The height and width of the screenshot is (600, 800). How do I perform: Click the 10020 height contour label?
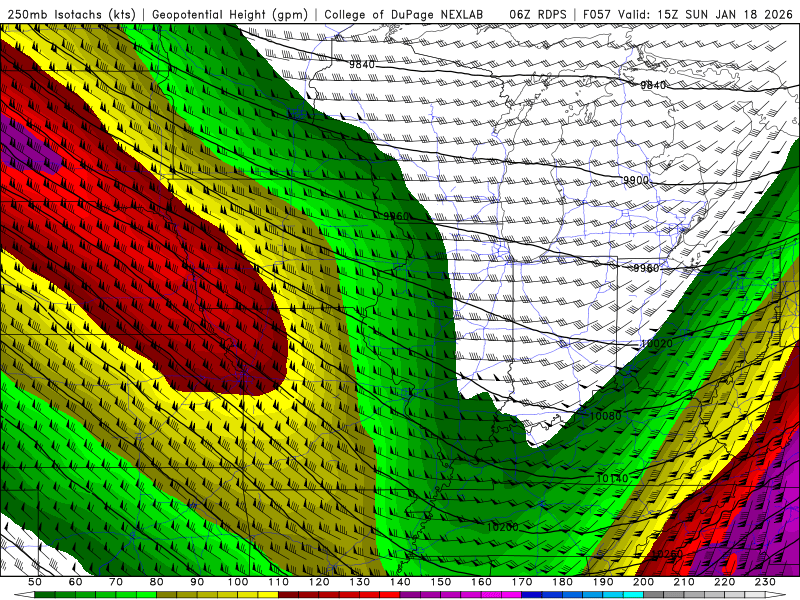point(657,344)
